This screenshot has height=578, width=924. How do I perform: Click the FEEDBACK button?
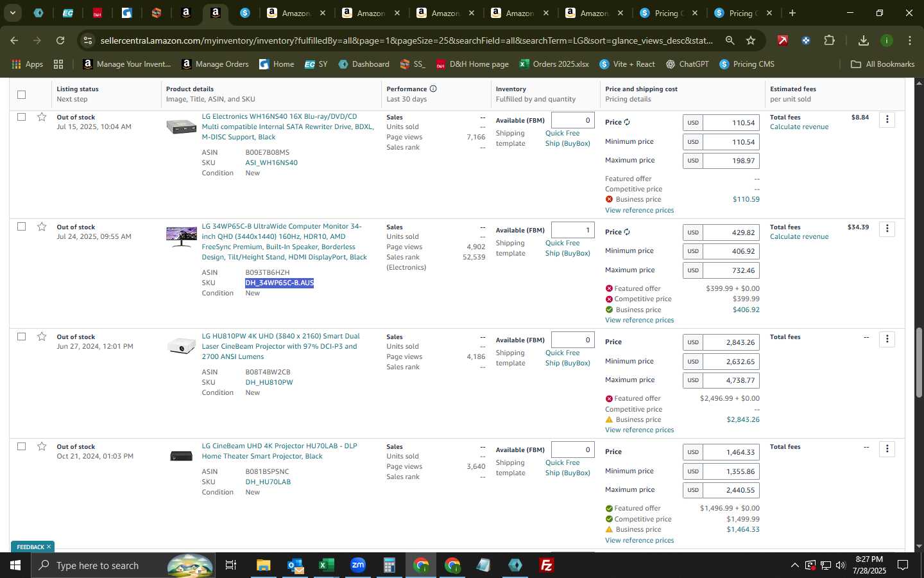point(33,547)
